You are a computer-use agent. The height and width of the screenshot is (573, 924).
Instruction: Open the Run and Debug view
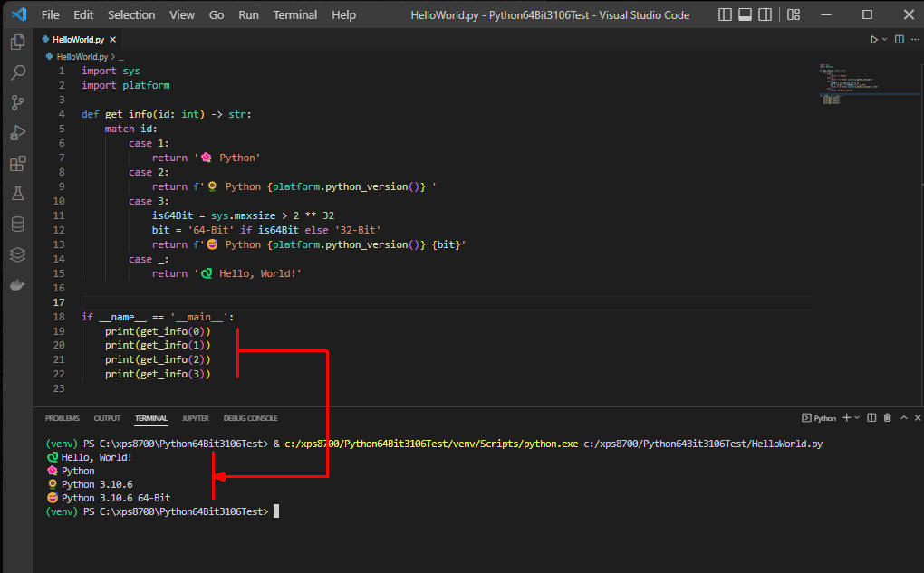click(x=18, y=133)
